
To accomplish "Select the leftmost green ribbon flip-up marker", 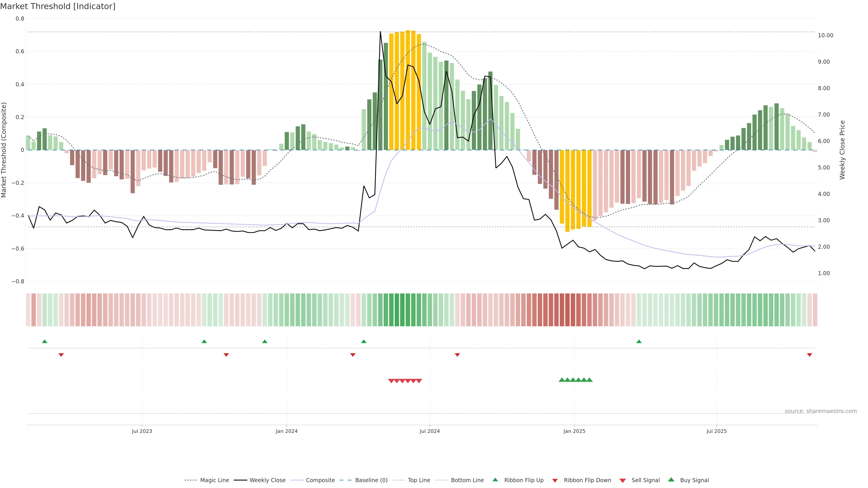I will click(x=45, y=342).
